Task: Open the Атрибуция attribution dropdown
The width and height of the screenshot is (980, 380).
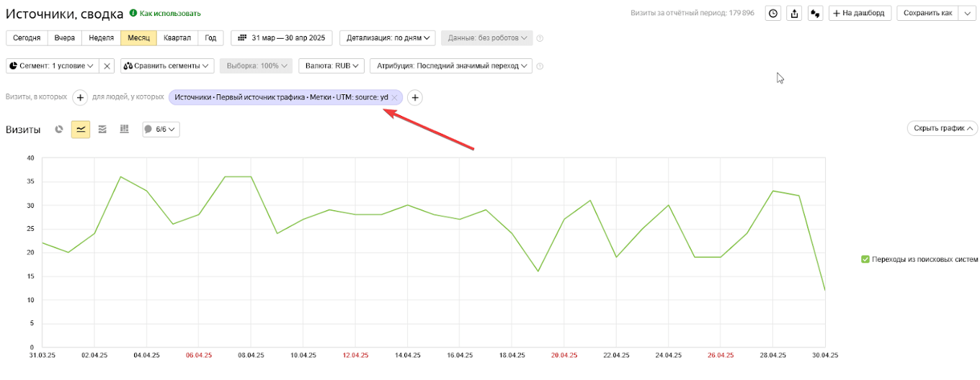Action: click(x=450, y=66)
